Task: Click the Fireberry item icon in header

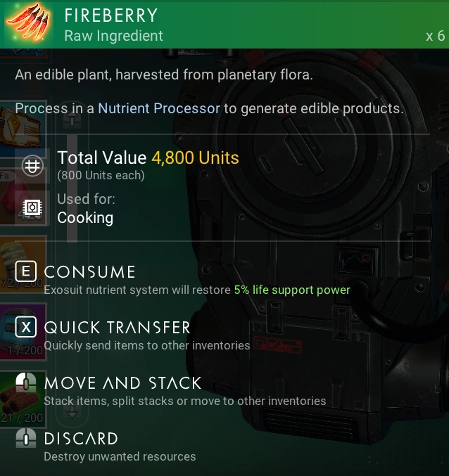Action: click(28, 22)
